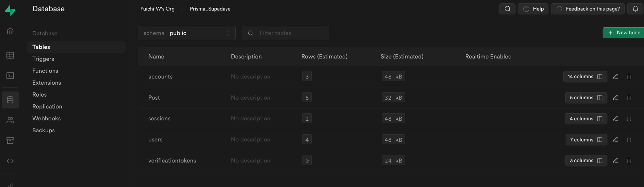Open the API docs code icon
Screen dimensions: 644x187
coord(10,161)
